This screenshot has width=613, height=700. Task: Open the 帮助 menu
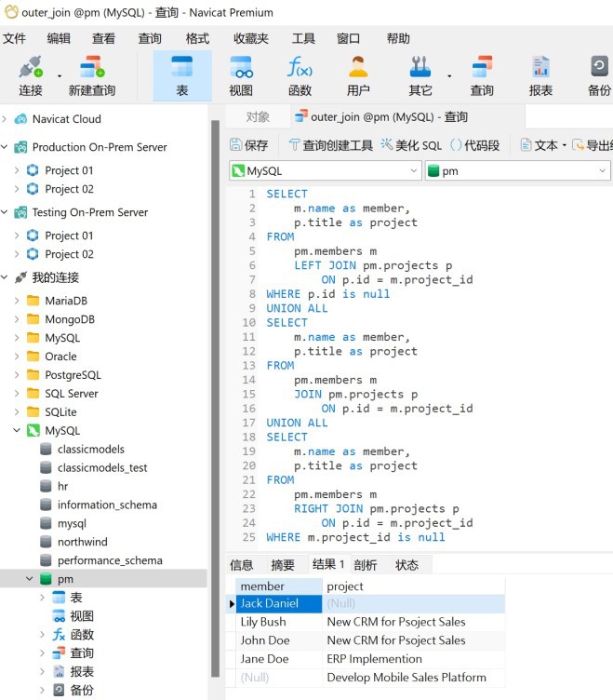398,39
